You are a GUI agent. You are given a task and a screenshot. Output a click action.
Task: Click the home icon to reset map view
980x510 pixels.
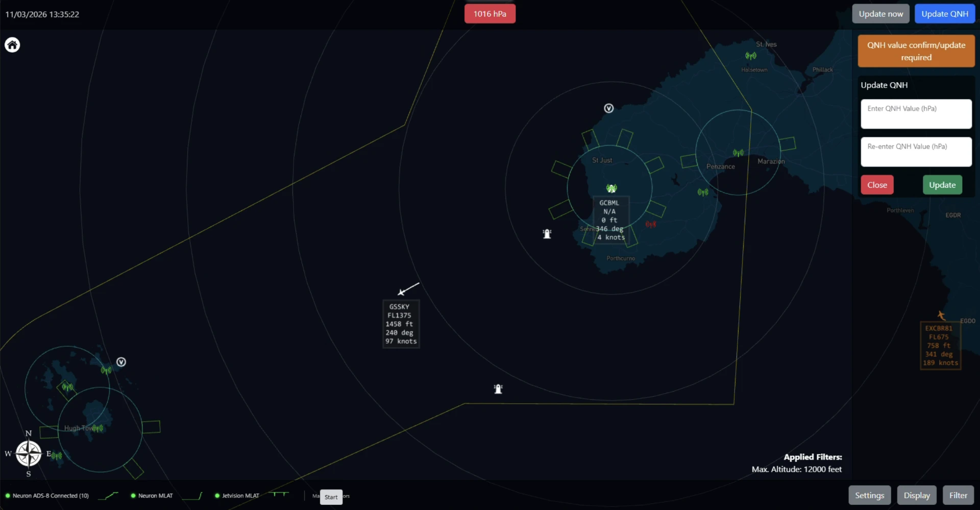tap(12, 45)
